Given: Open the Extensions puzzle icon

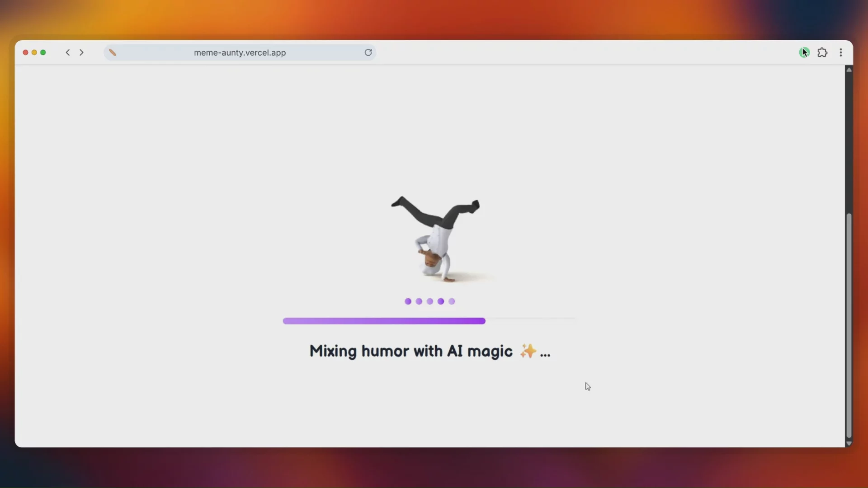Looking at the screenshot, I should point(822,52).
